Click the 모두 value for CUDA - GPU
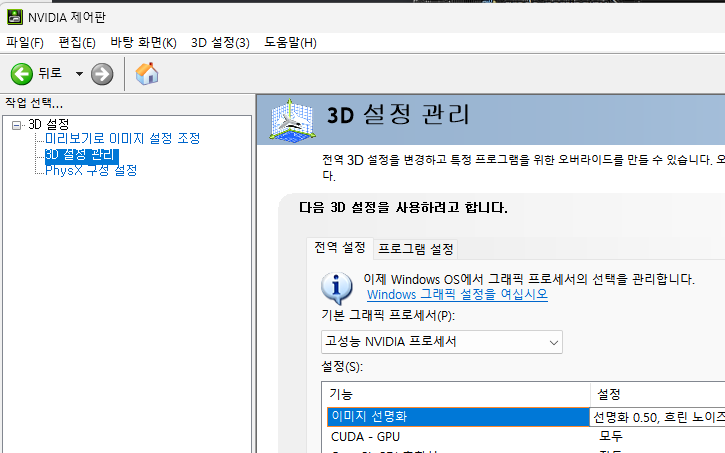 pos(611,436)
